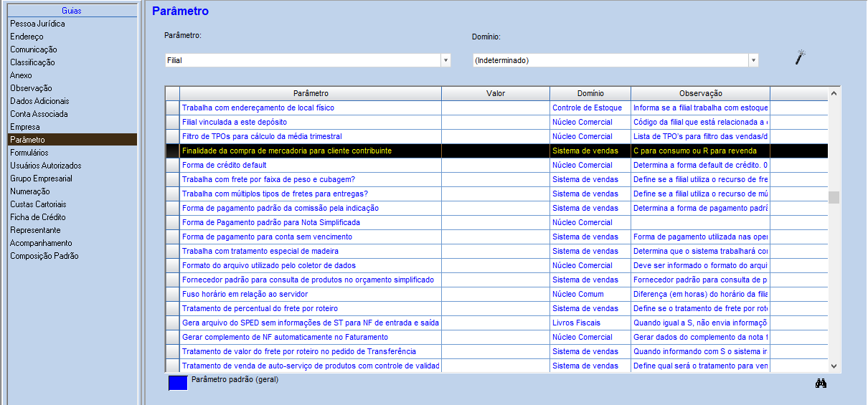Click observation 'Diferença (em horas) do horário da filial'

(700, 294)
